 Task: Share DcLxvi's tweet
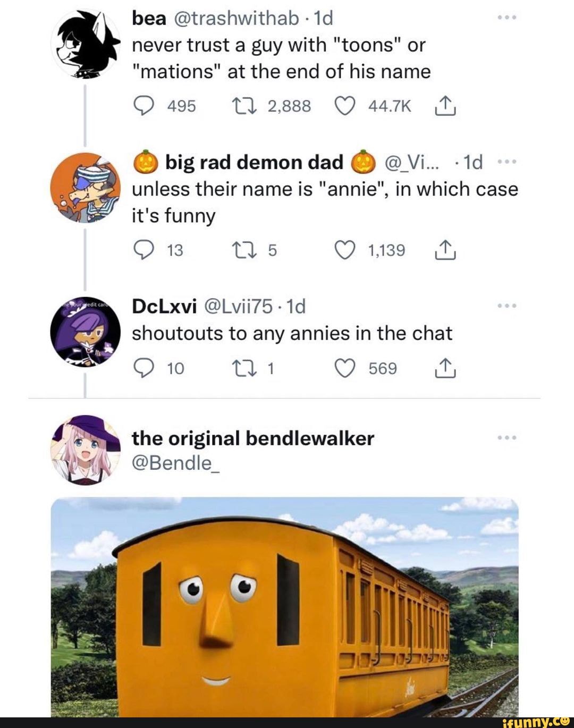pyautogui.click(x=444, y=368)
